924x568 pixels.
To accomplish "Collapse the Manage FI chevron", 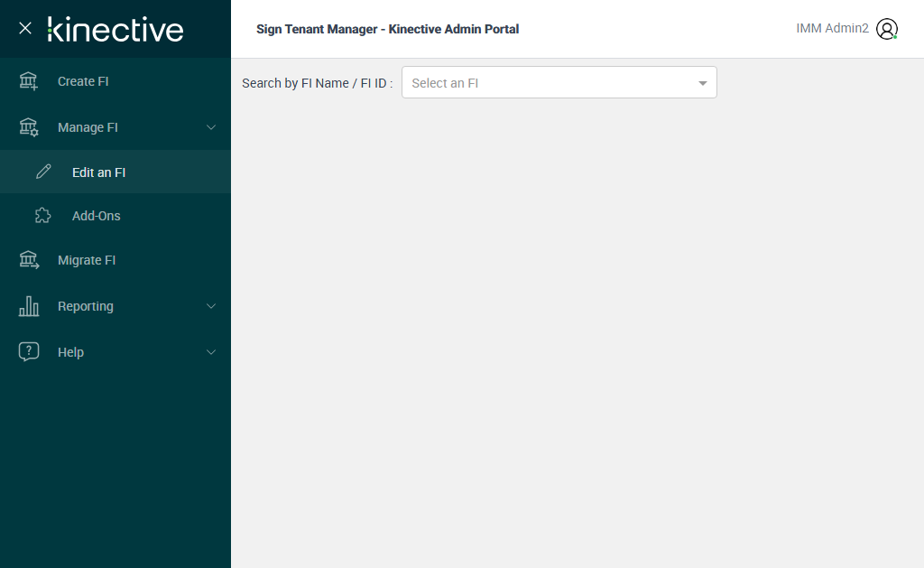I will coord(211,127).
